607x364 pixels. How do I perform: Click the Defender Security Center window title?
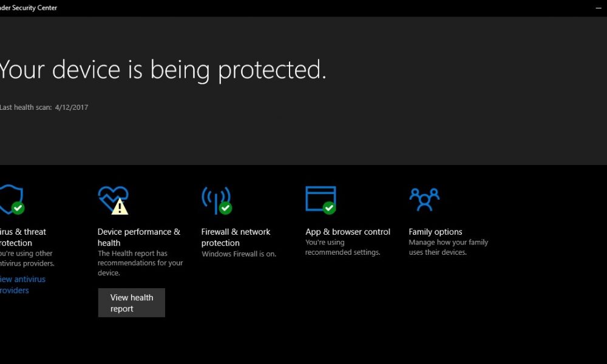coord(29,8)
